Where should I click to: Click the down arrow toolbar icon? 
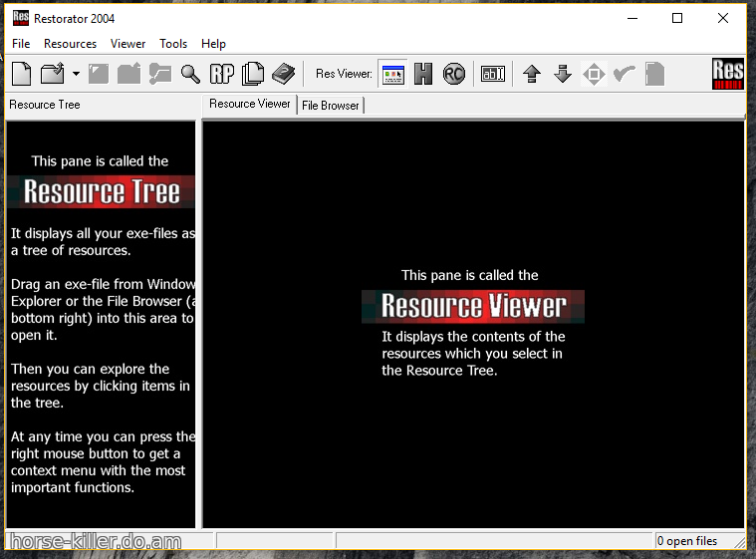coord(563,74)
